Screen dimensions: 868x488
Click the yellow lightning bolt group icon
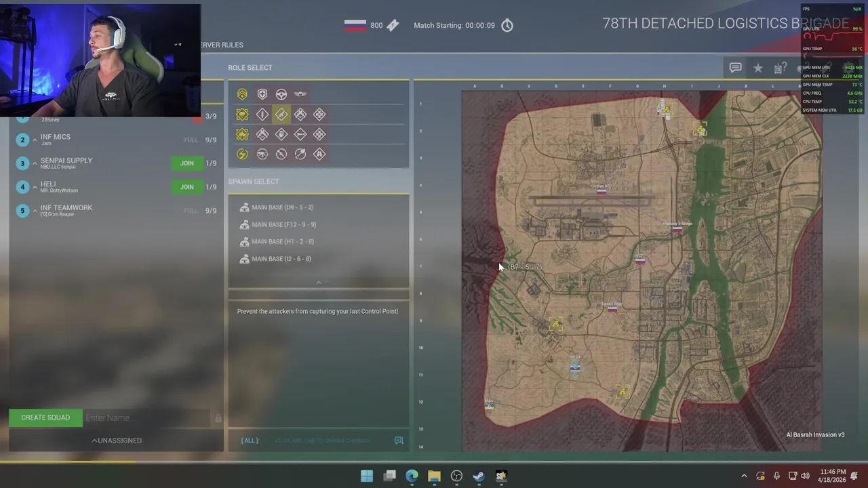click(242, 154)
